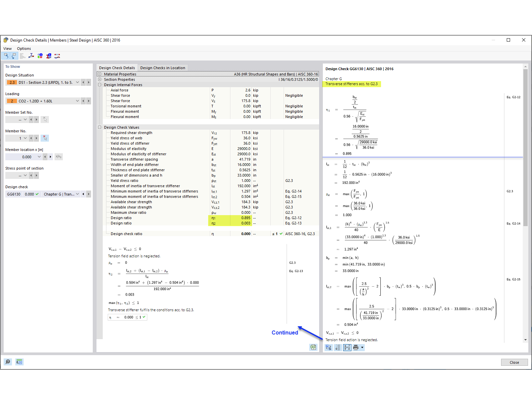Step to previous member location x
The height and width of the screenshot is (399, 532).
pos(45,157)
